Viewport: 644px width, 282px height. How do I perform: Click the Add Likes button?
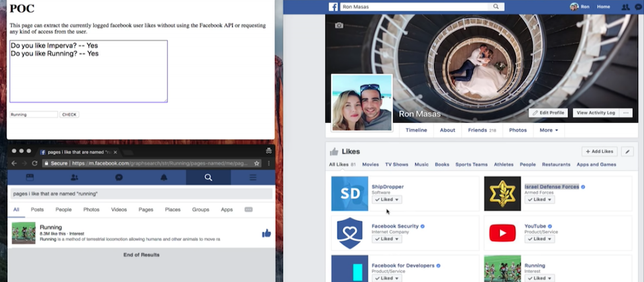pos(599,152)
